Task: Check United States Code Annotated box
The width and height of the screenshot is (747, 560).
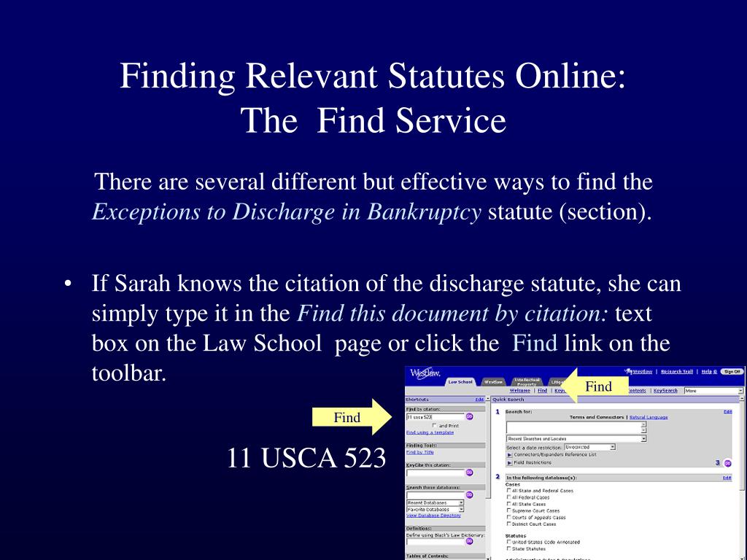Action: (x=508, y=542)
